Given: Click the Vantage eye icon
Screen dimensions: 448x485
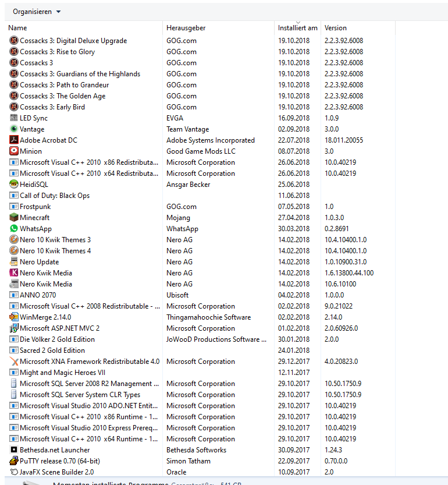Looking at the screenshot, I should (x=14, y=129).
